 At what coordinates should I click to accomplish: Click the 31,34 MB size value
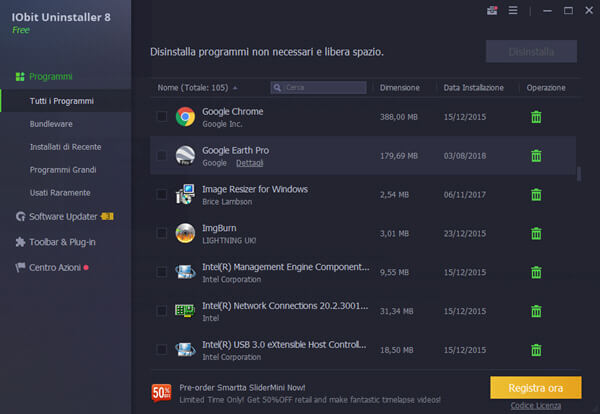(396, 311)
